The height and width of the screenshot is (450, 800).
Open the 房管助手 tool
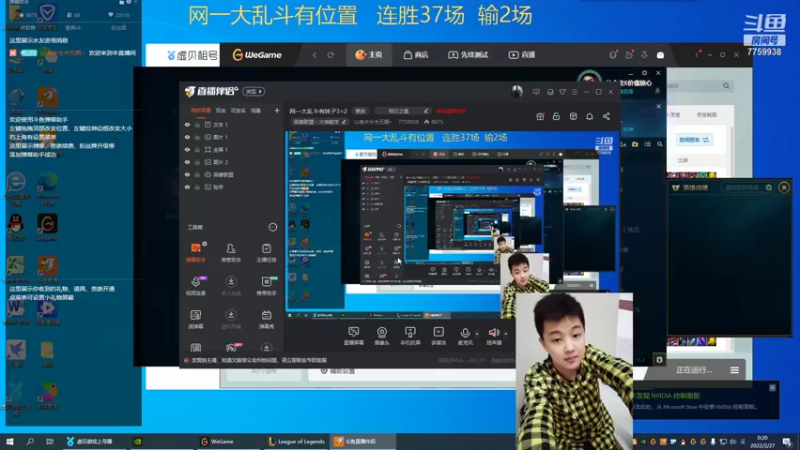[x=231, y=252]
